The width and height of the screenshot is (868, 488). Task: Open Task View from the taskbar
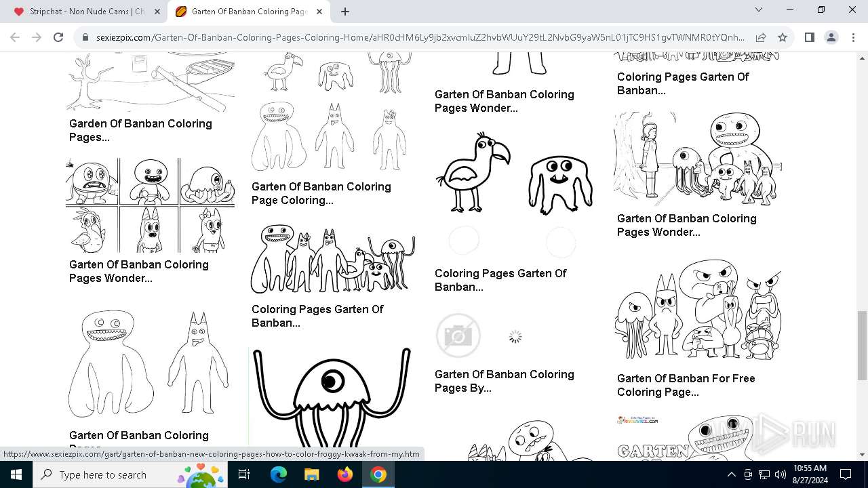point(244,474)
